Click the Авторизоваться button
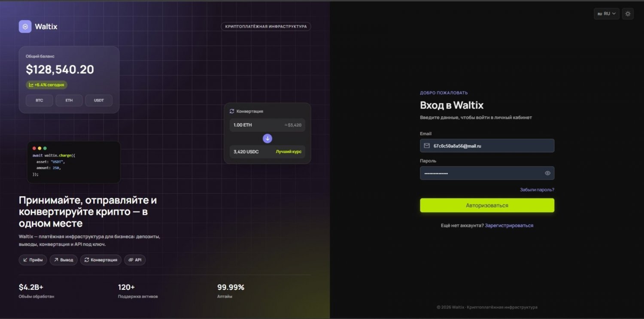This screenshot has height=319, width=644. [x=487, y=205]
